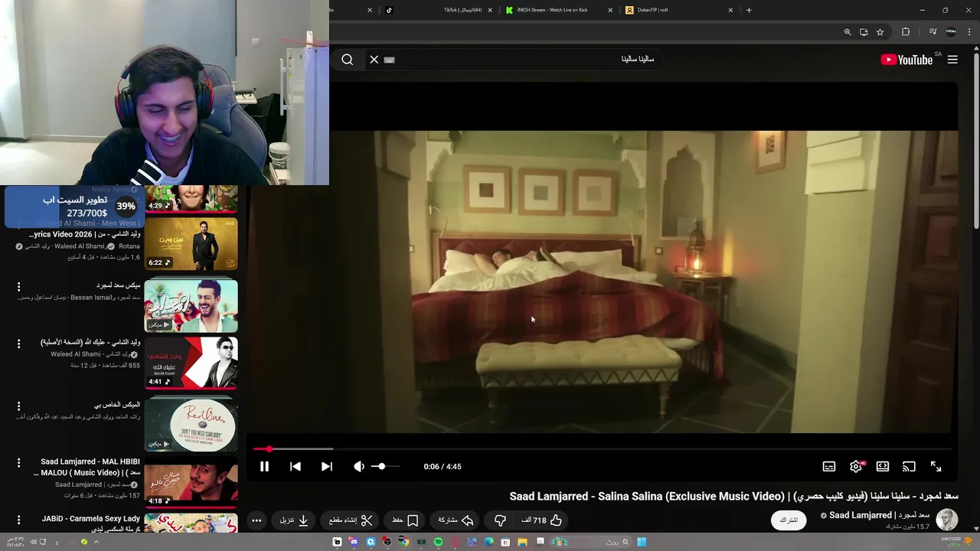Open options menu for Waleed Al Shami 855K video
This screenshot has width=980, height=551.
point(19,344)
